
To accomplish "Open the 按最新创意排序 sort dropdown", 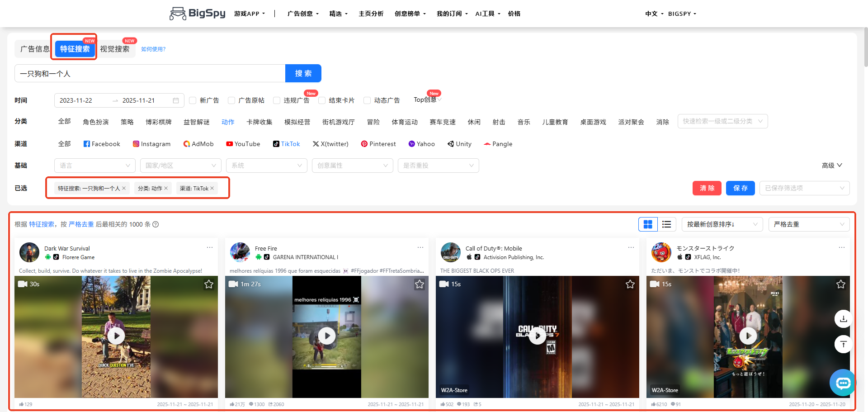I will (722, 224).
